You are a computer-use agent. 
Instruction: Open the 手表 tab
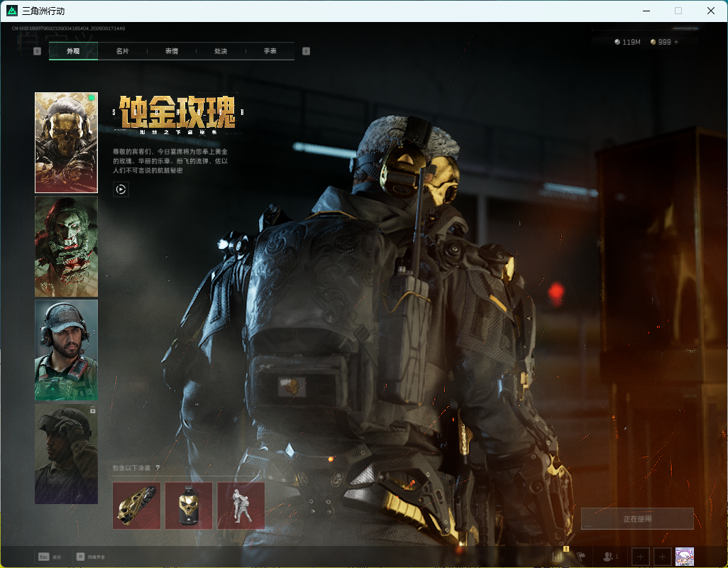click(x=270, y=51)
